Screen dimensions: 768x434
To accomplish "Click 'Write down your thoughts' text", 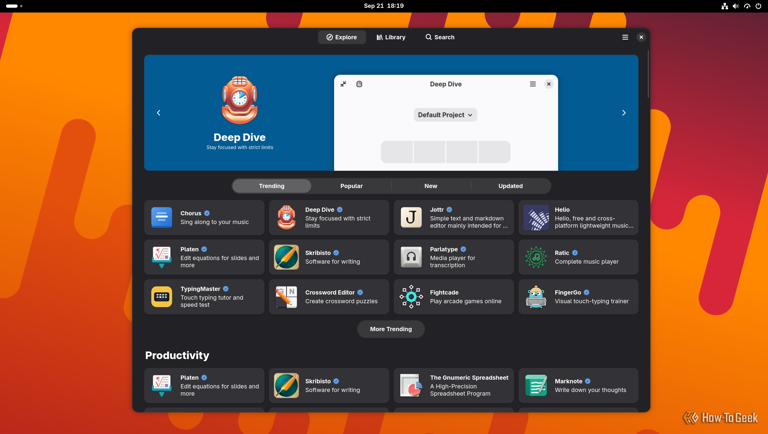I will 590,390.
